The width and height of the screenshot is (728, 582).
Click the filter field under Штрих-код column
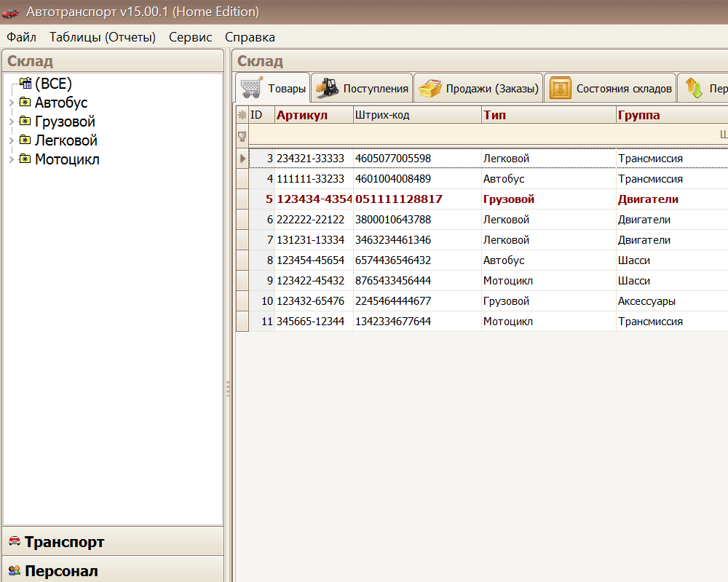click(x=417, y=135)
